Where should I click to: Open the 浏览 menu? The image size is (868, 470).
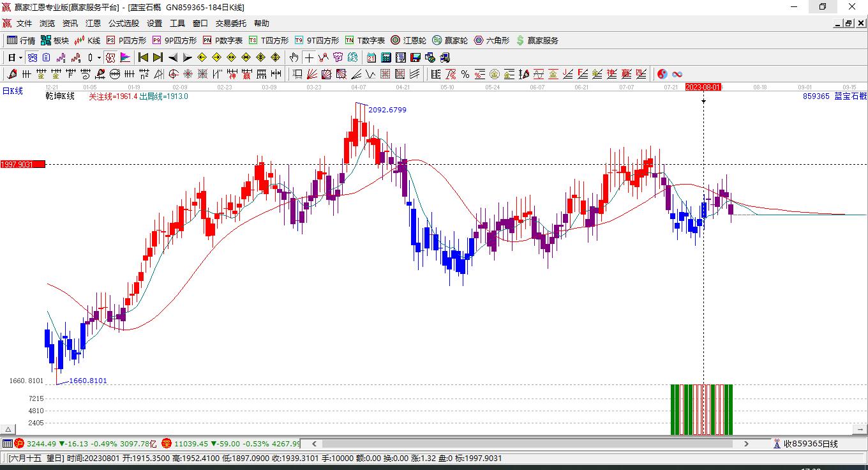47,24
